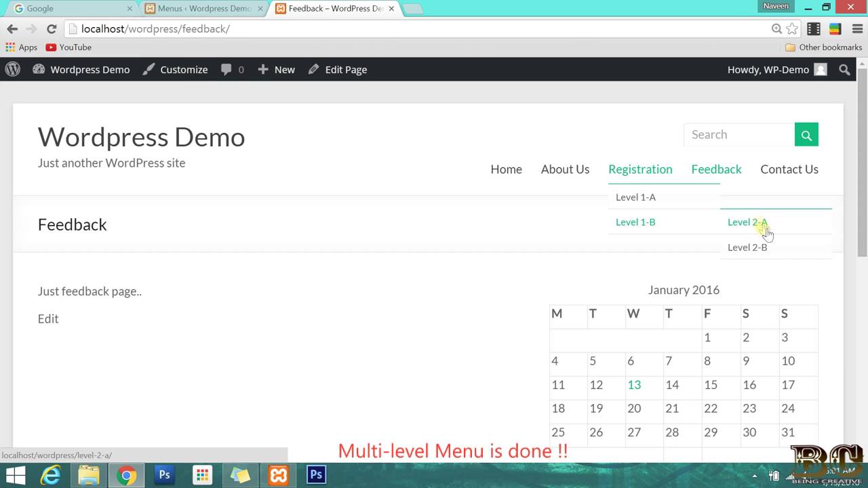Click the January 2016 calendar caption

[684, 290]
